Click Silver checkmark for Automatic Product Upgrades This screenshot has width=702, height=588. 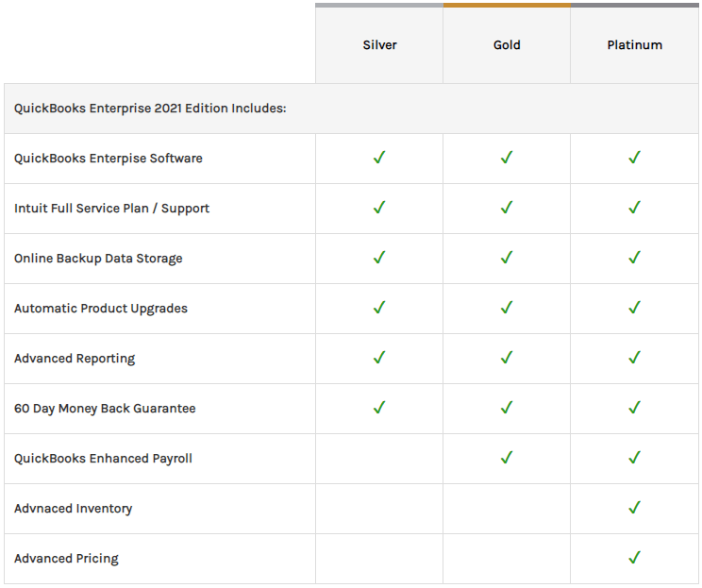click(379, 308)
